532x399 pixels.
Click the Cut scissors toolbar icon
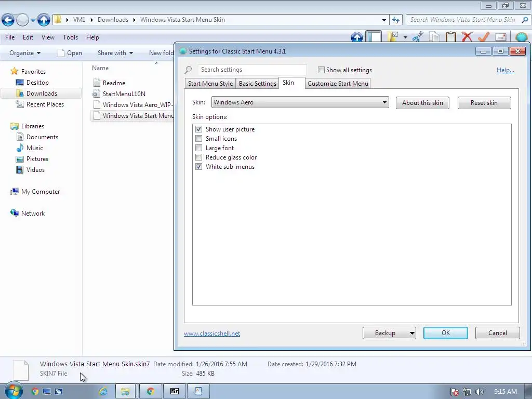(x=418, y=37)
